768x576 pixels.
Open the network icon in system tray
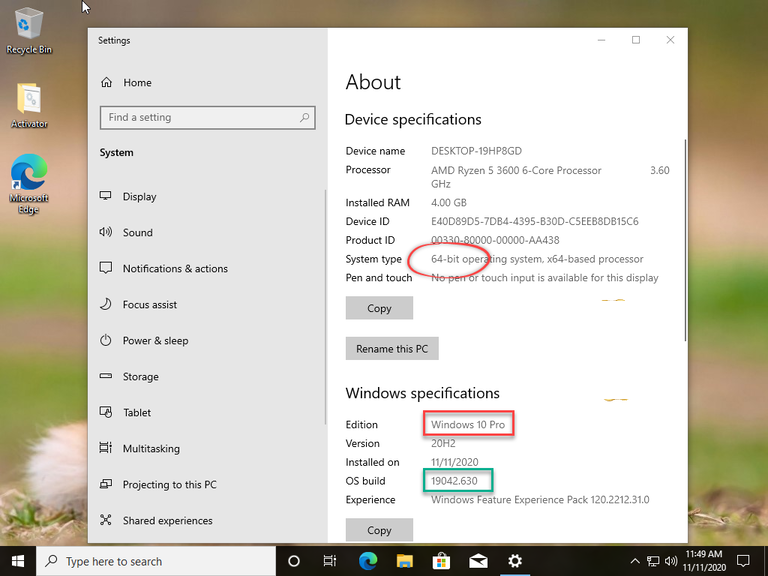tap(653, 561)
